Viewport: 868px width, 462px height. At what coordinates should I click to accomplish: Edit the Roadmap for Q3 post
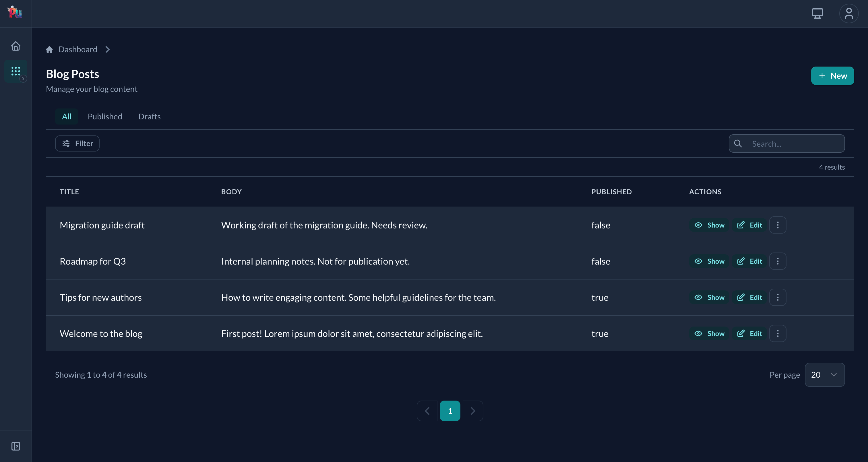pyautogui.click(x=749, y=261)
